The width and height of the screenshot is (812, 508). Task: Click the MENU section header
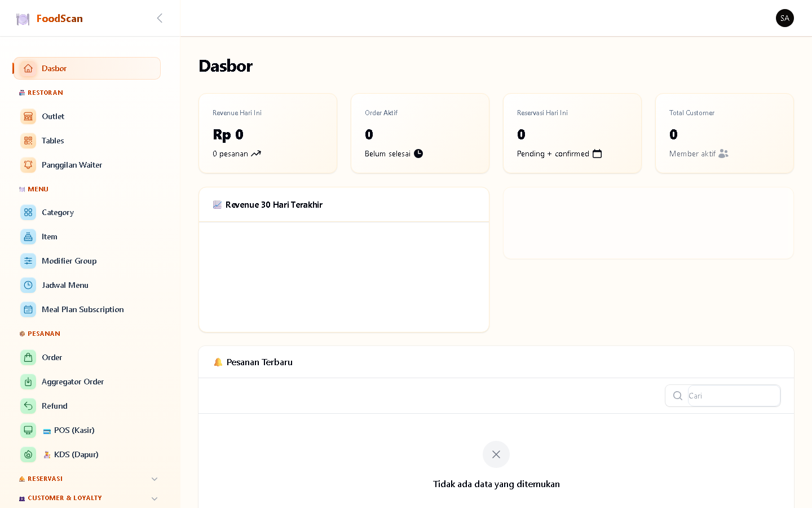(34, 189)
